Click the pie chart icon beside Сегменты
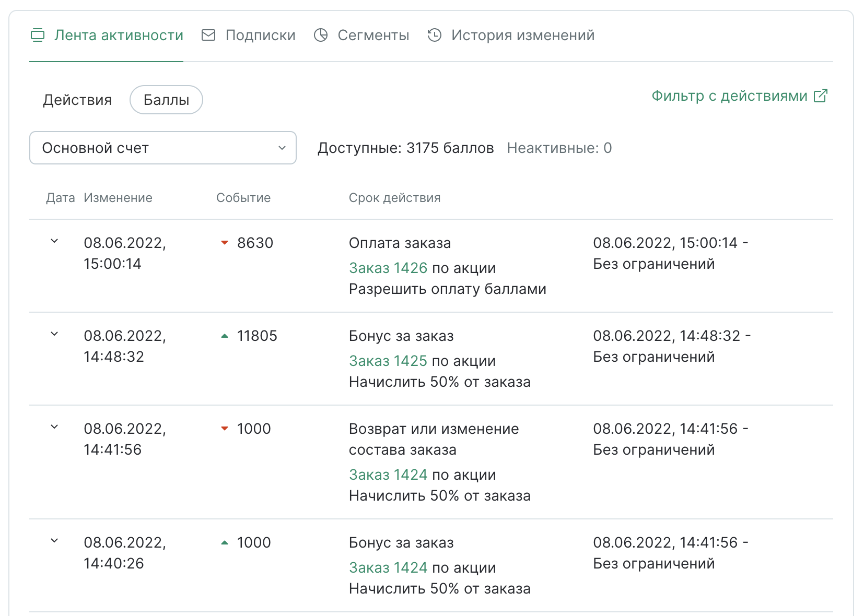The image size is (864, 616). click(321, 35)
